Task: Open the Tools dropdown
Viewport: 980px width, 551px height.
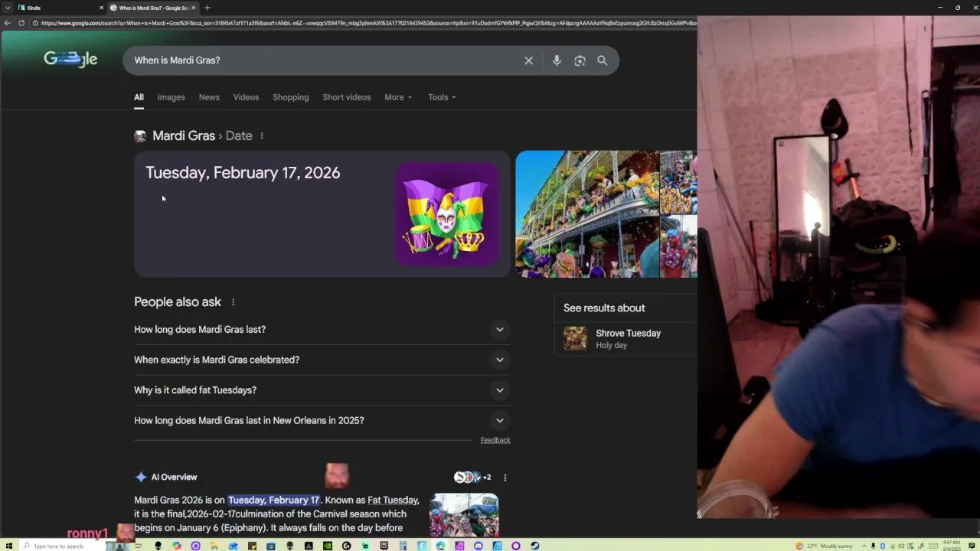Action: tap(442, 97)
